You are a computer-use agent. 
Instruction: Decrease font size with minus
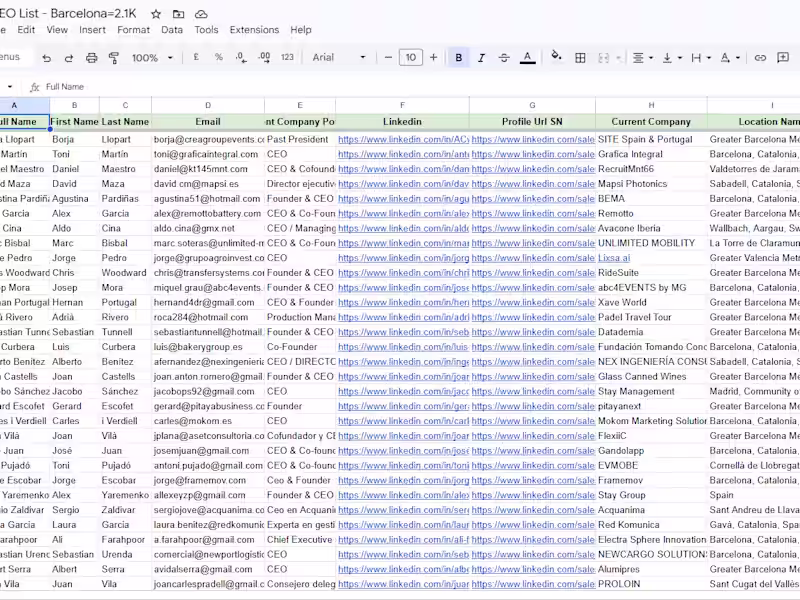coord(388,57)
